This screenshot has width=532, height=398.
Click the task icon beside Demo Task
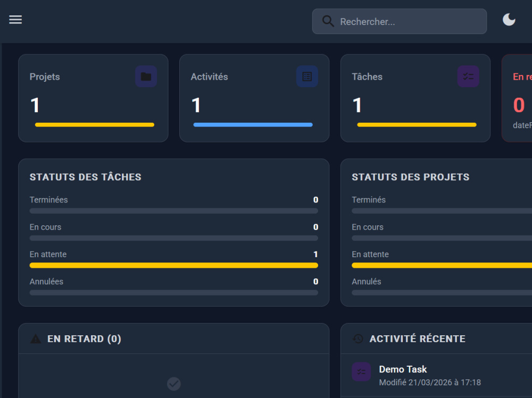click(361, 371)
